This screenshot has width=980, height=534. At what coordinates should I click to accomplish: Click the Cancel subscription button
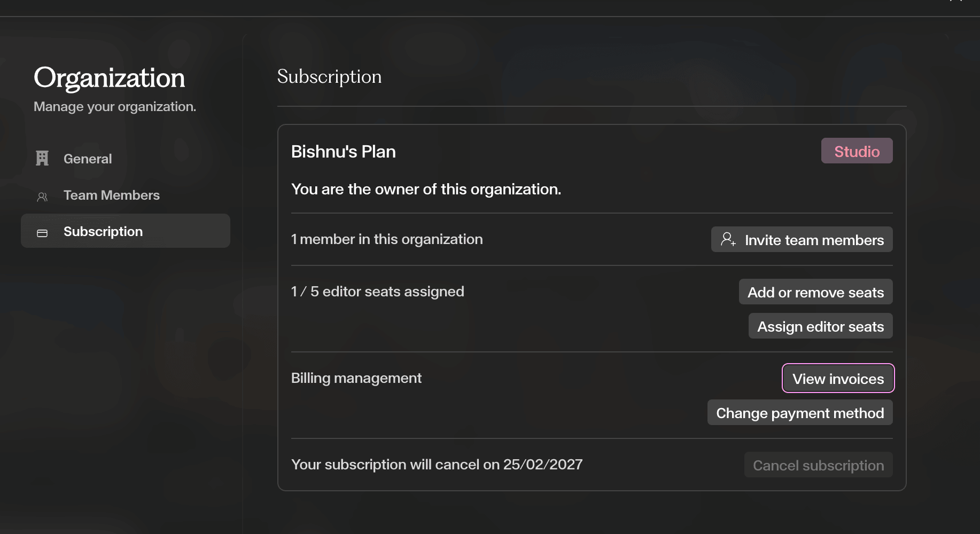click(818, 465)
